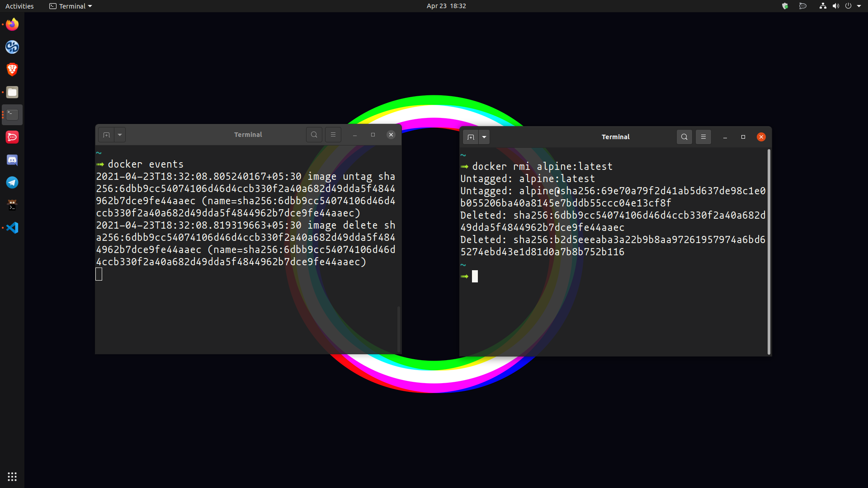Click the left Terminal scrollbar
Viewport: 868px width, 488px height.
tap(399, 329)
